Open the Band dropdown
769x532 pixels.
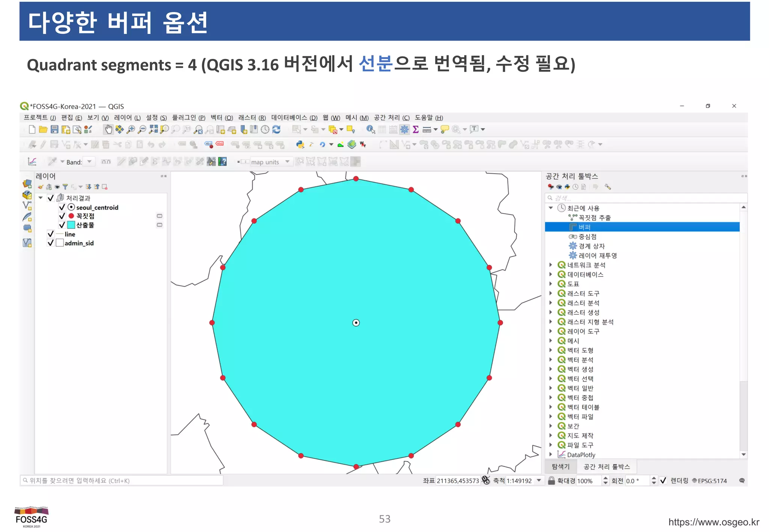point(89,162)
